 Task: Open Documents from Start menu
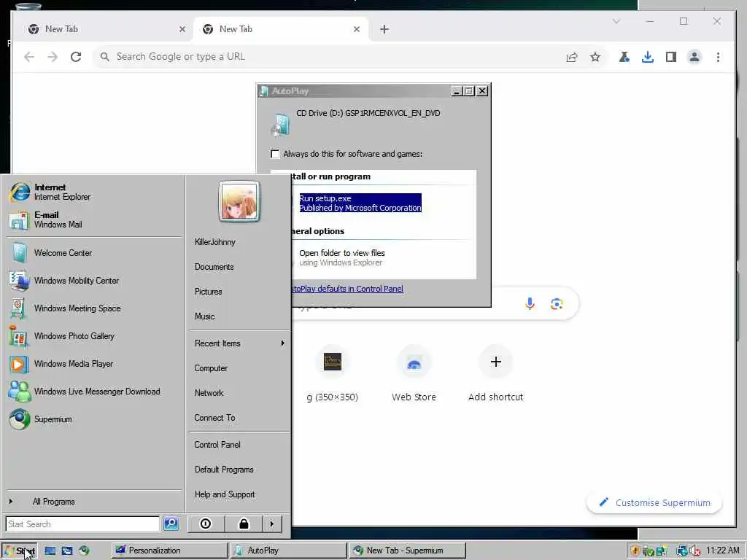tap(239, 267)
